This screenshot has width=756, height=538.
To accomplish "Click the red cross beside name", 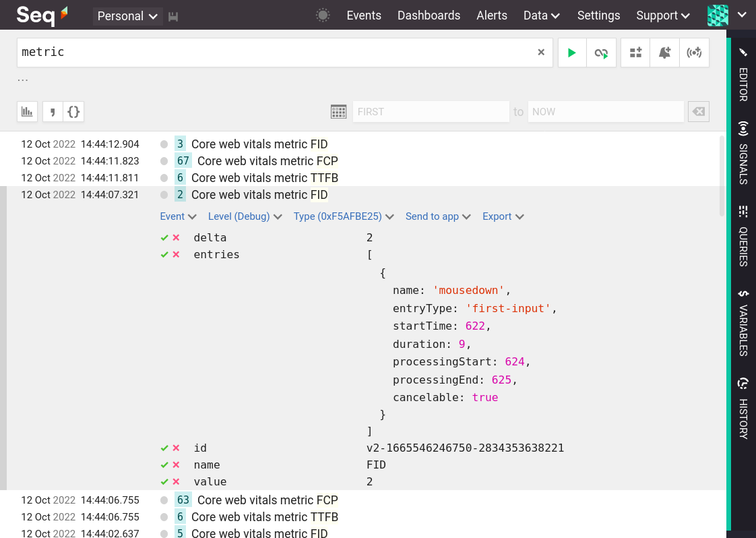I will (176, 465).
